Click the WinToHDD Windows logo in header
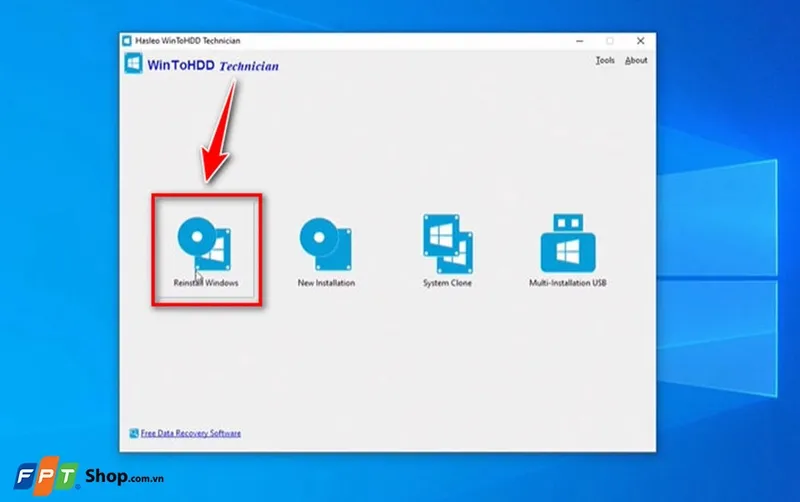Screen dimensions: 800x502 point(133,65)
